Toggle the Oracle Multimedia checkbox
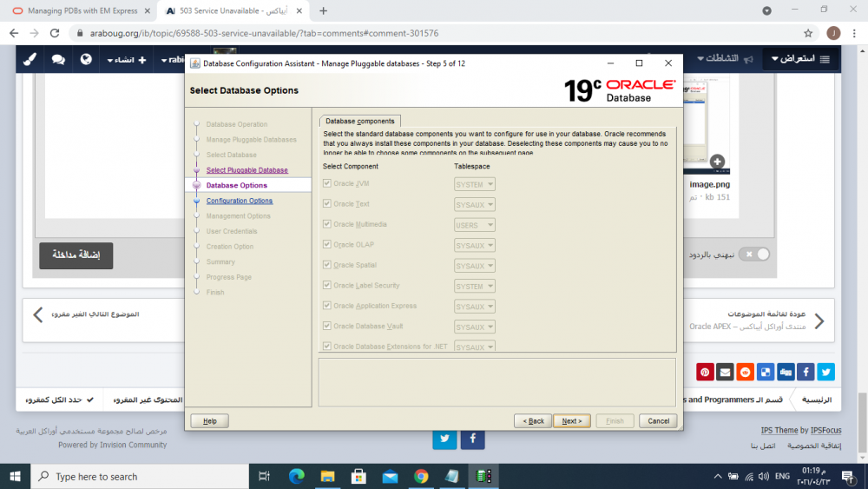Image resolution: width=868 pixels, height=489 pixels. tap(327, 224)
